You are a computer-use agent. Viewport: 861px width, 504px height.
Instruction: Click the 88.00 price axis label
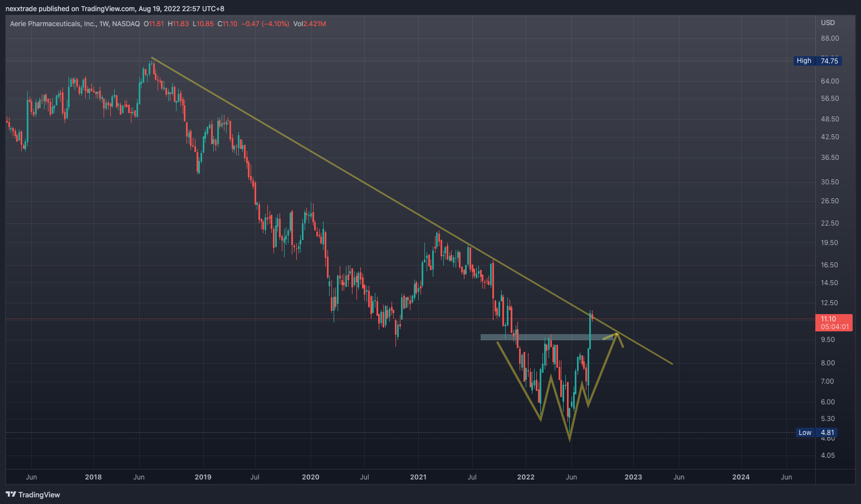click(830, 38)
